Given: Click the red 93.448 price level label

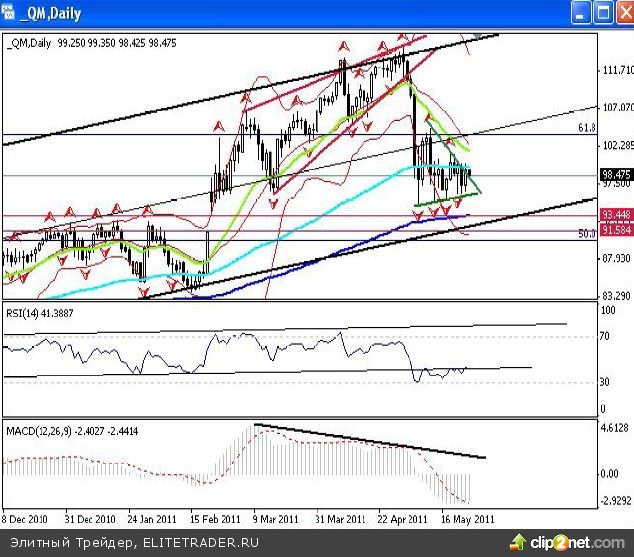Looking at the screenshot, I should tap(615, 215).
